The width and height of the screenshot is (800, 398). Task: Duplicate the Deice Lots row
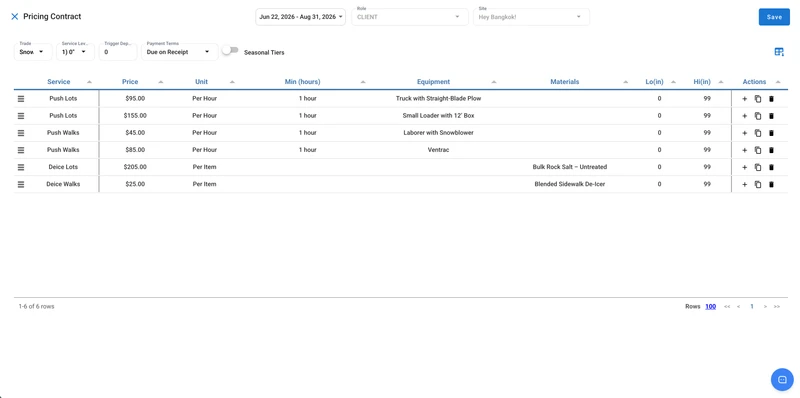[758, 167]
